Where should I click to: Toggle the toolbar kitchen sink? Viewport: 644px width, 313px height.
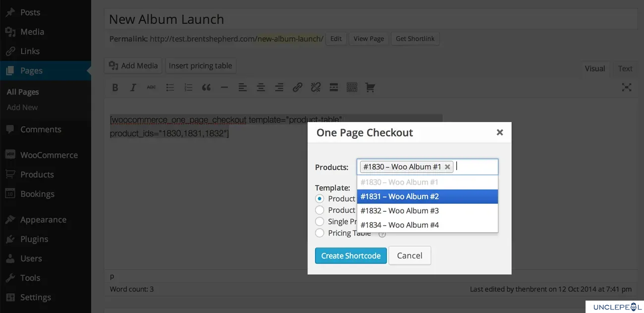(352, 88)
